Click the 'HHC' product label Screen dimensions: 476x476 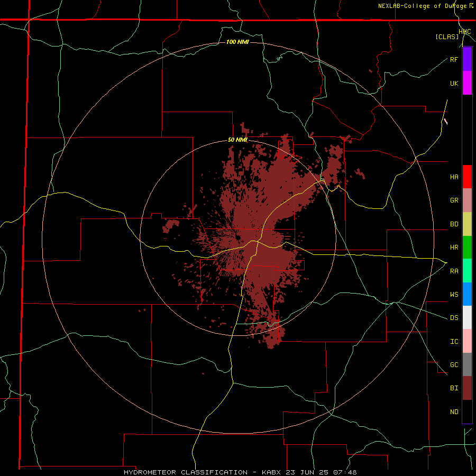pyautogui.click(x=465, y=32)
